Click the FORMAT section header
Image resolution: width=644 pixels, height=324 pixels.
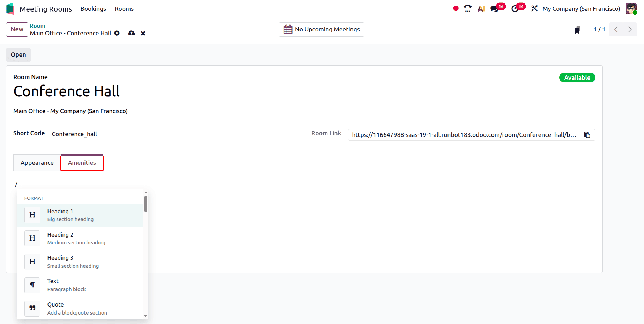[x=34, y=198]
